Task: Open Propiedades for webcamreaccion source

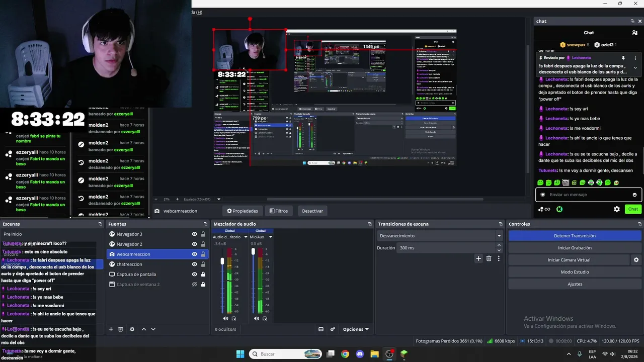Action: (243, 211)
